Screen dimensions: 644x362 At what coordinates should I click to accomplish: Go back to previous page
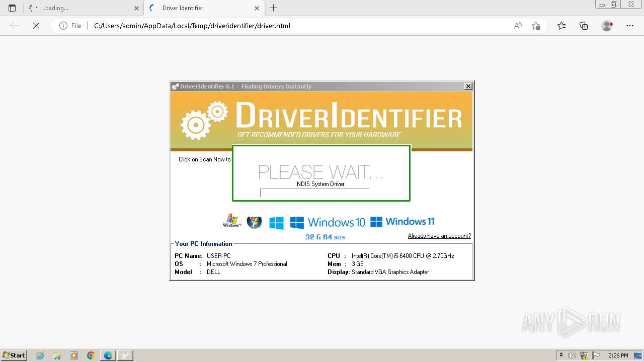click(14, 26)
